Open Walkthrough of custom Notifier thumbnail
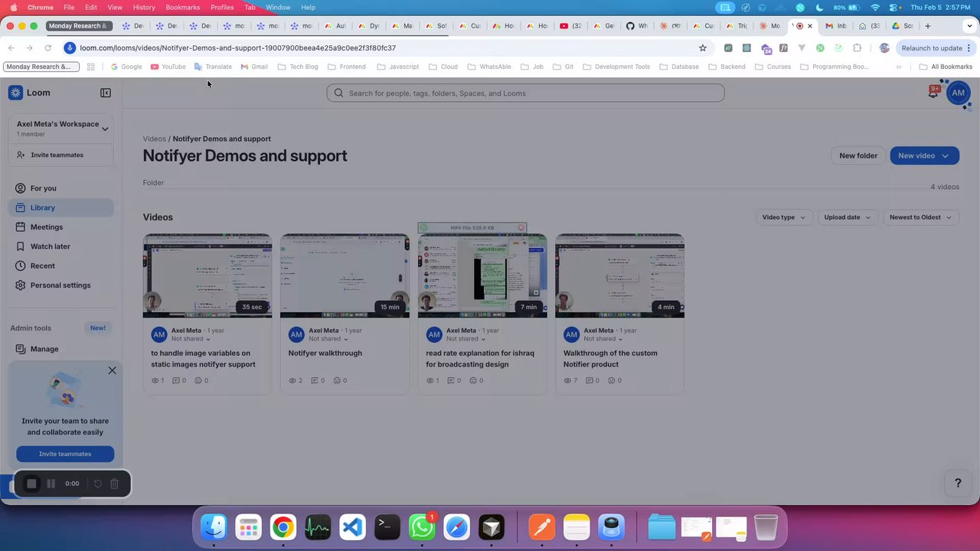The image size is (980, 551). (619, 275)
